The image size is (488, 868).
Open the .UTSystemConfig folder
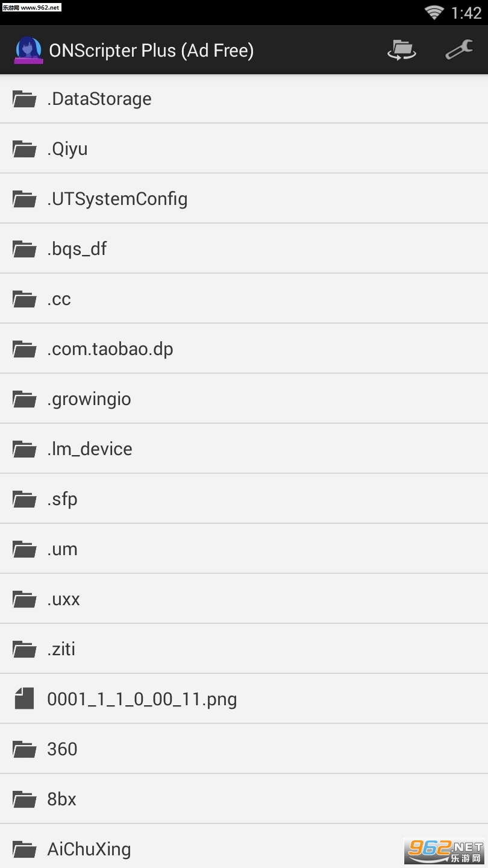(x=117, y=199)
